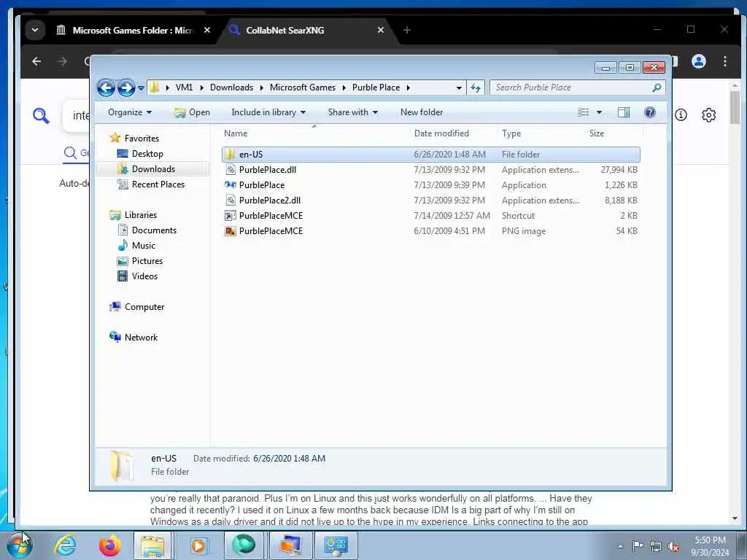This screenshot has height=560, width=747.
Task: Open the browser three-dot menu
Action: (x=724, y=61)
